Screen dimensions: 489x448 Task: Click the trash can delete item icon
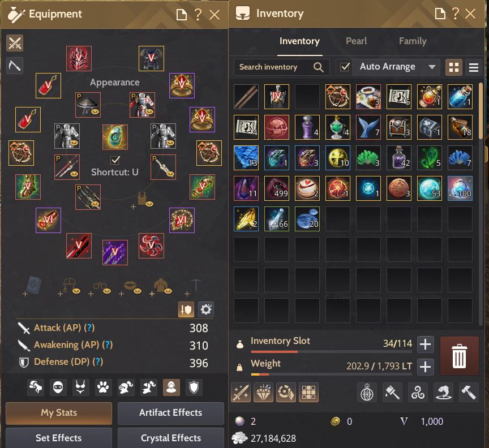460,356
